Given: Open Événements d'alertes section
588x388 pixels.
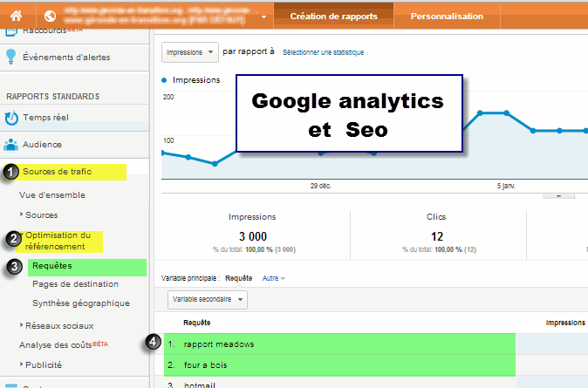Looking at the screenshot, I should [66, 58].
